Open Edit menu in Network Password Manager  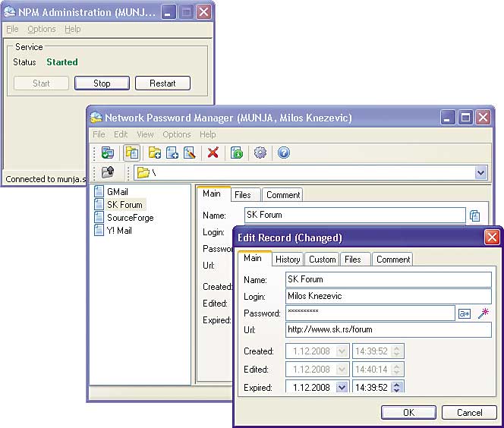point(121,134)
